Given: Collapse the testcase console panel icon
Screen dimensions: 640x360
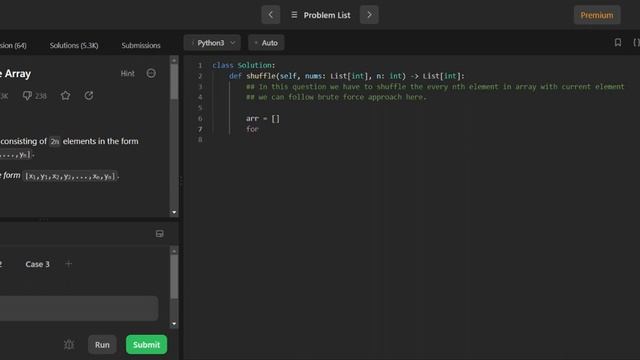Looking at the screenshot, I should tap(160, 234).
